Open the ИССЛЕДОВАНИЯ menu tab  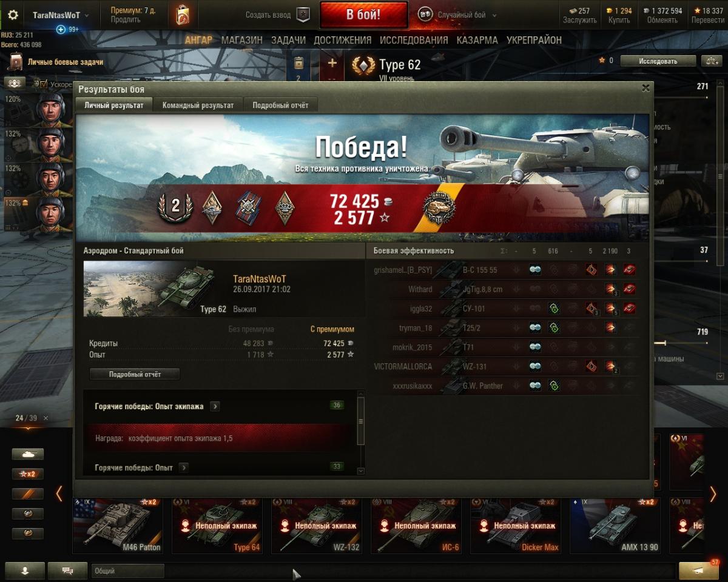click(x=414, y=40)
